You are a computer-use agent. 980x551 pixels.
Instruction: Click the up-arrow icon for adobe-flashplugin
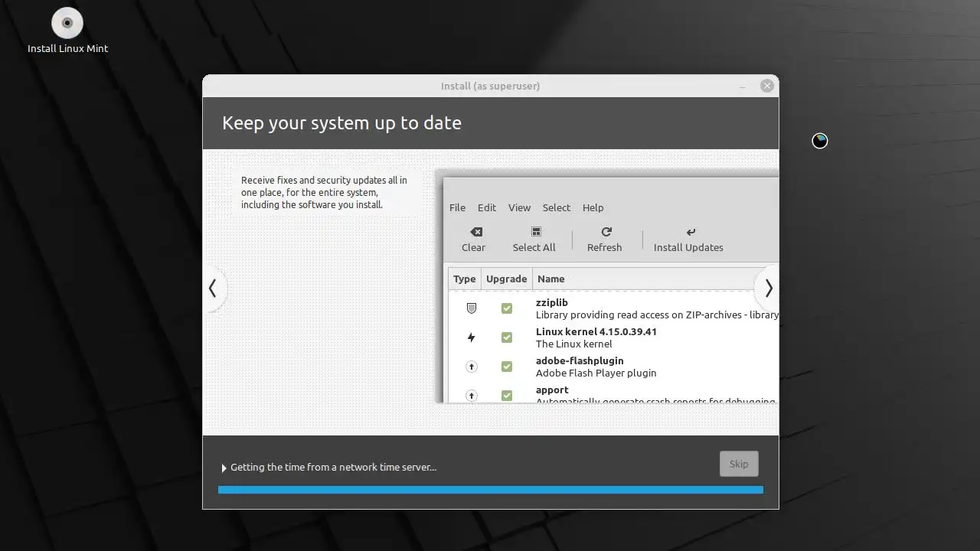point(472,367)
